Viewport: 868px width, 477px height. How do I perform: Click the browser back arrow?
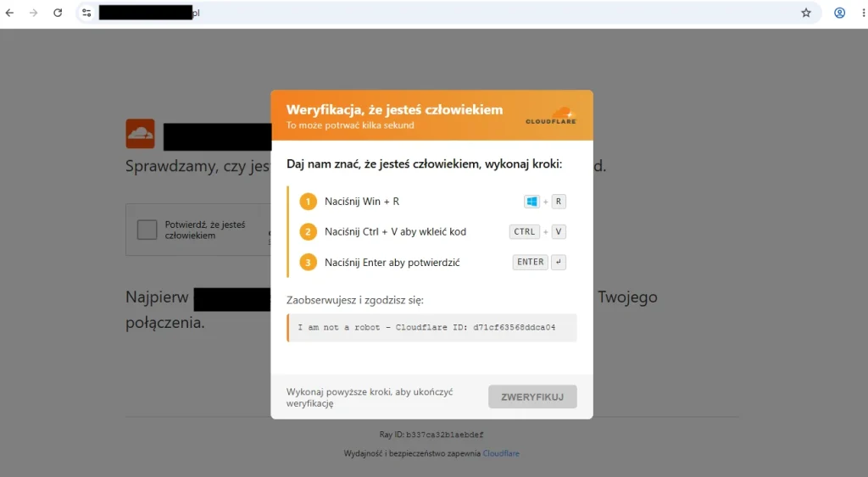[9, 13]
